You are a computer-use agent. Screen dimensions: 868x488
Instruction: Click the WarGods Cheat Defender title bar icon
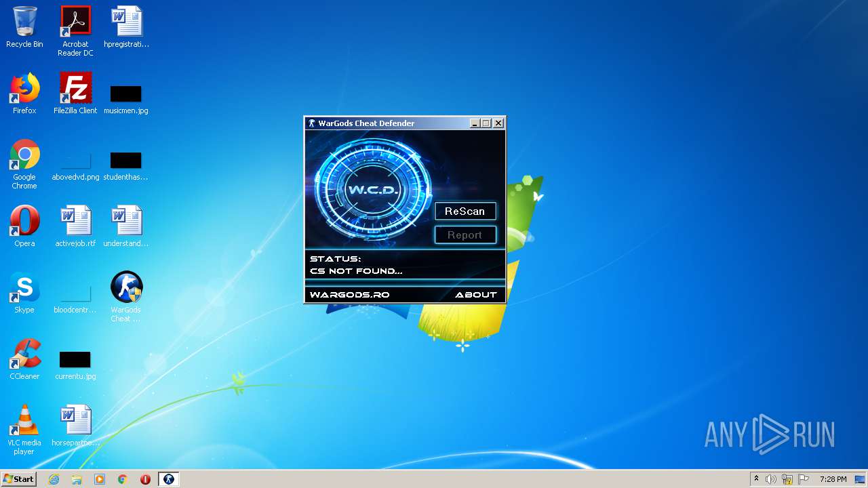[312, 123]
